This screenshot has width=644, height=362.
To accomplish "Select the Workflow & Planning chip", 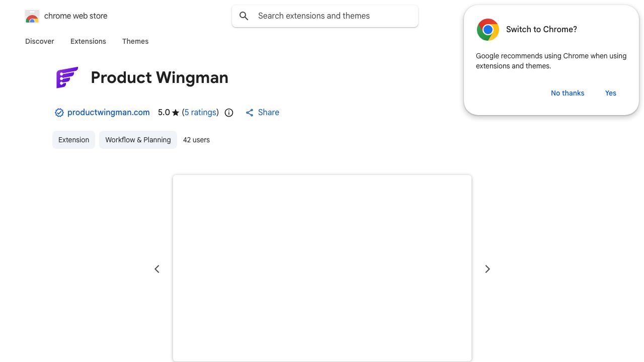I will (x=138, y=140).
